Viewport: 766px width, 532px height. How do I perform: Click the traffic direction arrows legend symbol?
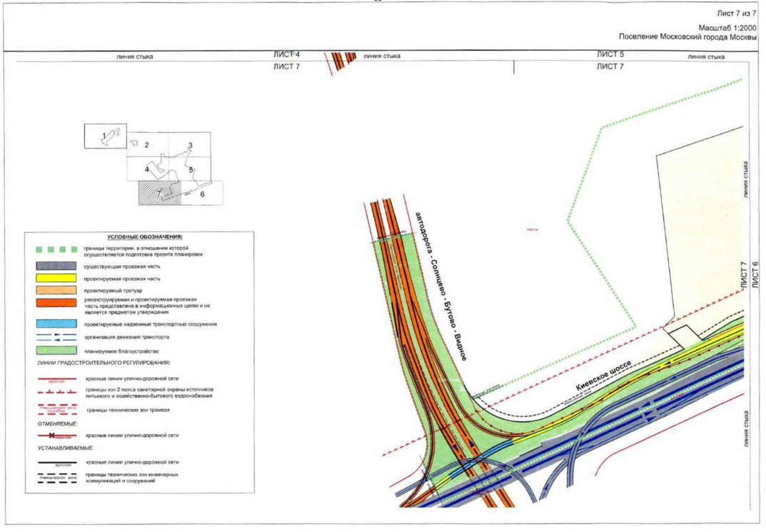tap(56, 337)
